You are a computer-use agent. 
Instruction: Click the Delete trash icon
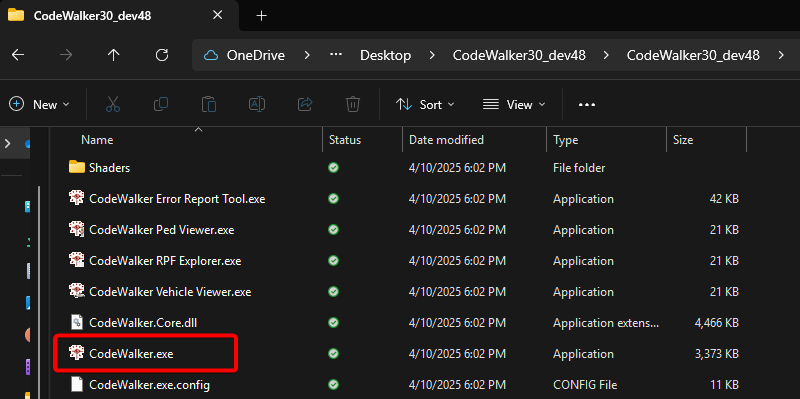(x=353, y=105)
